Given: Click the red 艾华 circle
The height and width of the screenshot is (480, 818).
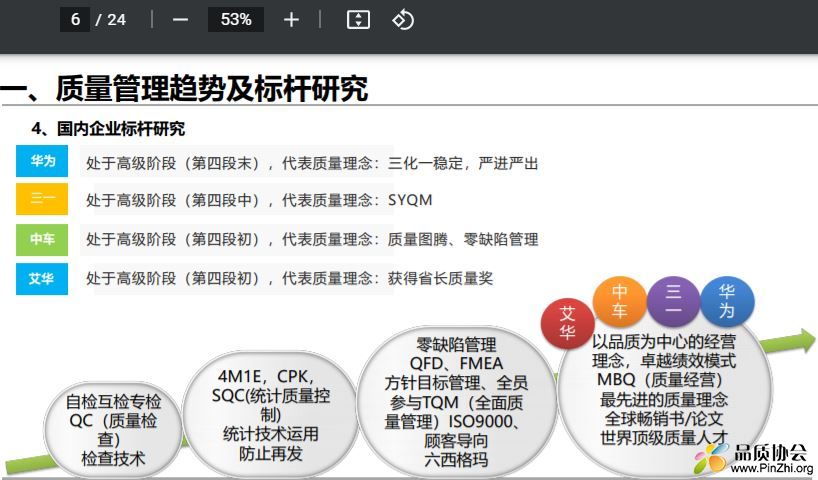Looking at the screenshot, I should coord(568,323).
